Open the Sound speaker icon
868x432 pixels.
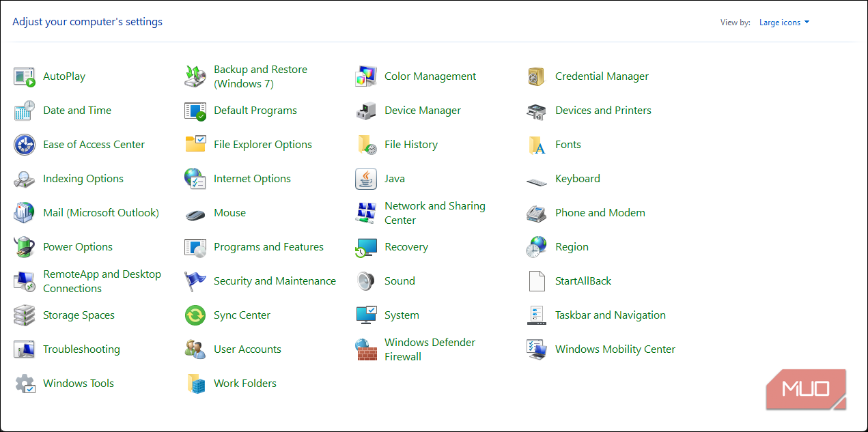point(366,281)
